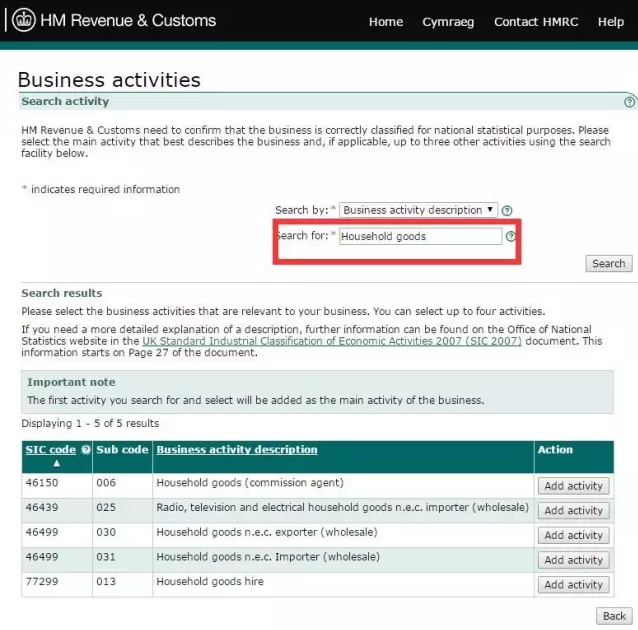This screenshot has width=638, height=630.
Task: Switch to Cymraeg language
Action: pos(449,22)
